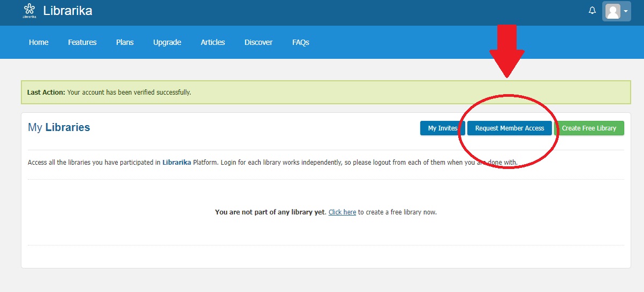Open the Features menu item
Viewport: 644px width, 292px height.
tap(82, 42)
